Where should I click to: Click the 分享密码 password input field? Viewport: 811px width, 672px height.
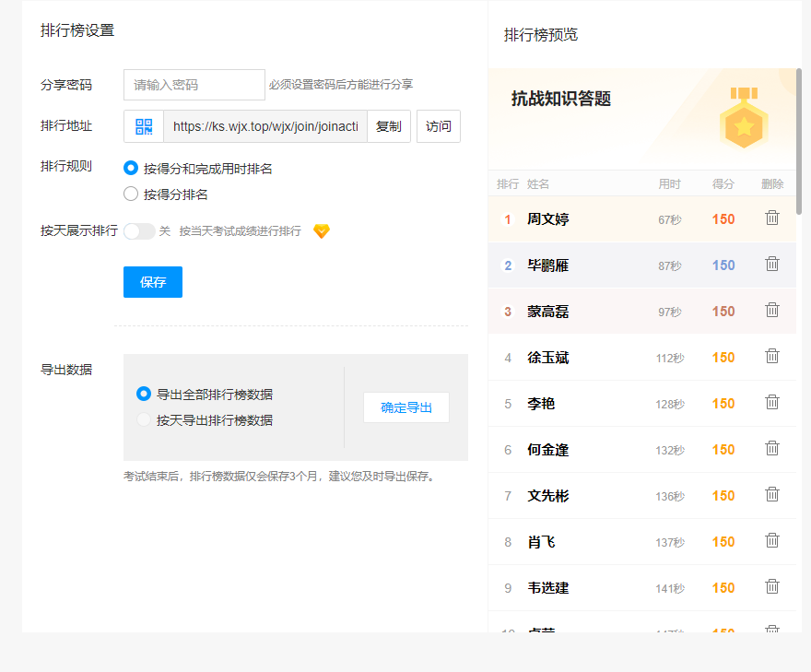click(194, 85)
